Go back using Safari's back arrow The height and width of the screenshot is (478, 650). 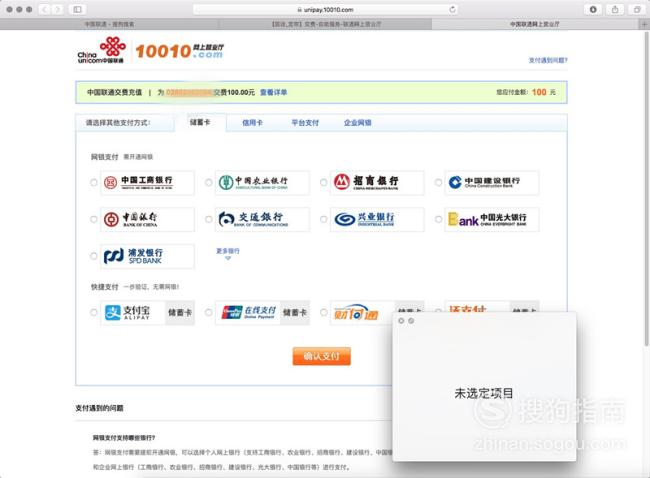pyautogui.click(x=45, y=9)
